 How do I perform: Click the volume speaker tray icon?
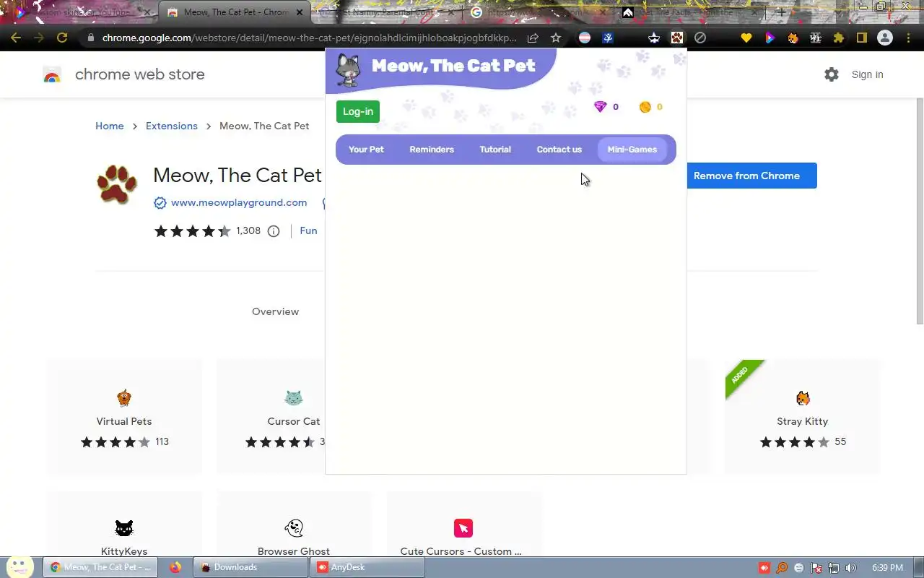pyautogui.click(x=851, y=568)
